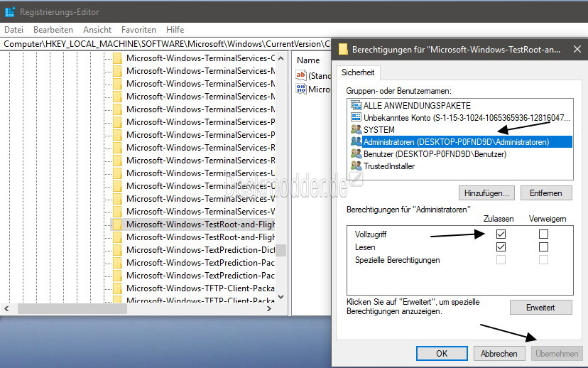
Task: Select the Unbekanntes Konto account icon
Action: (356, 117)
